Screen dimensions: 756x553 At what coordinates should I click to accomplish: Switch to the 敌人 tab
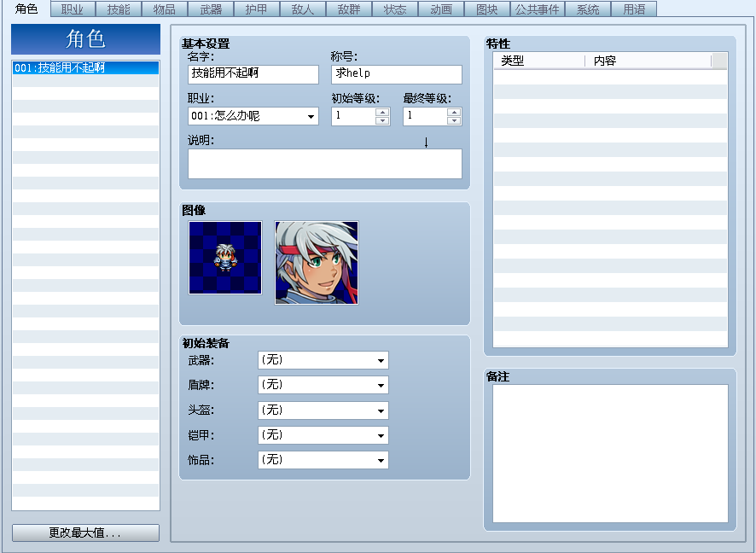pos(303,9)
